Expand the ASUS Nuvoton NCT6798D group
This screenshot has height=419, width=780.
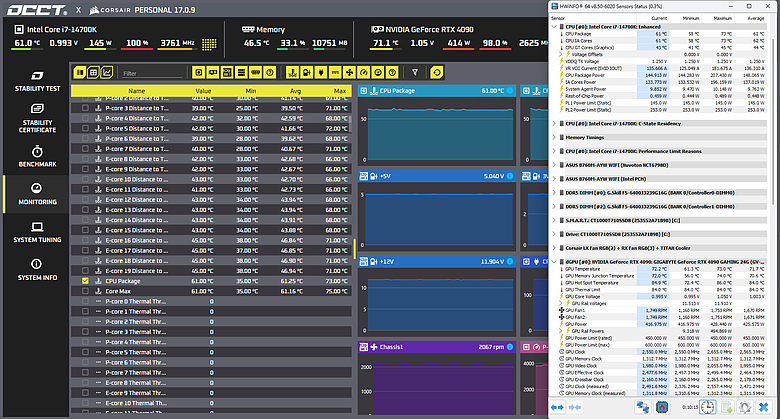(554, 165)
